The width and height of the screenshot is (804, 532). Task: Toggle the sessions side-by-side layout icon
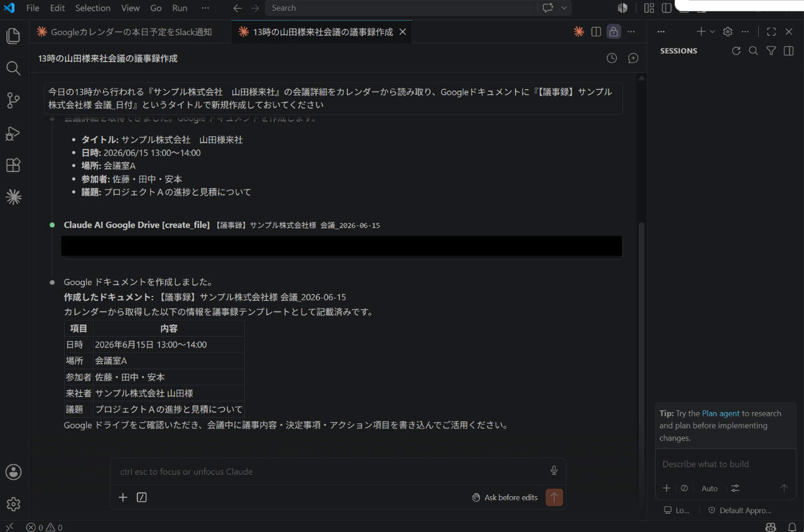(x=789, y=51)
